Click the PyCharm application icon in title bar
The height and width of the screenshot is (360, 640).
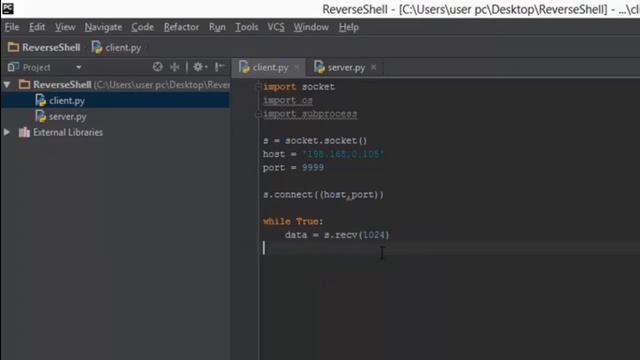(7, 8)
